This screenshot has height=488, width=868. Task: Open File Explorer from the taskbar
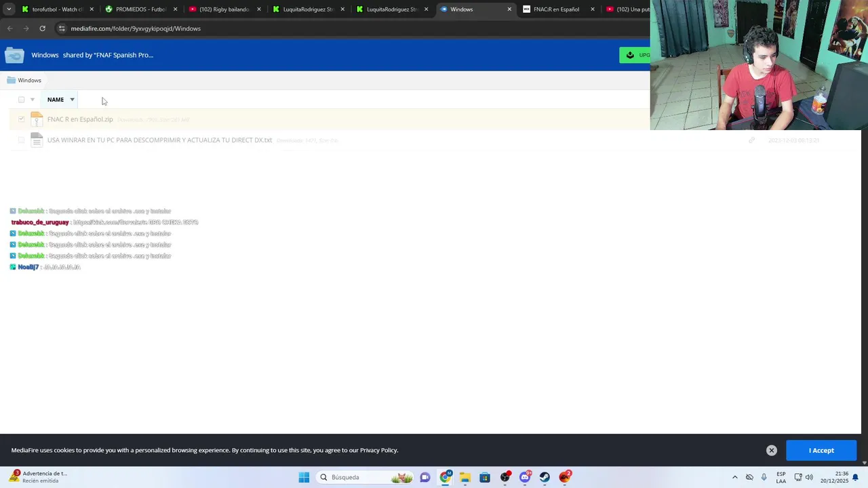coord(465,477)
